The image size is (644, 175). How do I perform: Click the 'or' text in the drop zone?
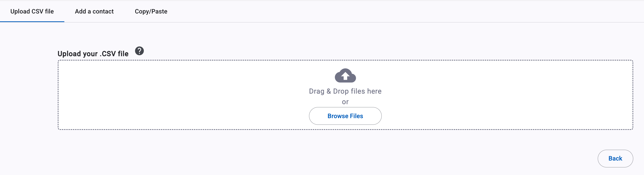pos(345,102)
